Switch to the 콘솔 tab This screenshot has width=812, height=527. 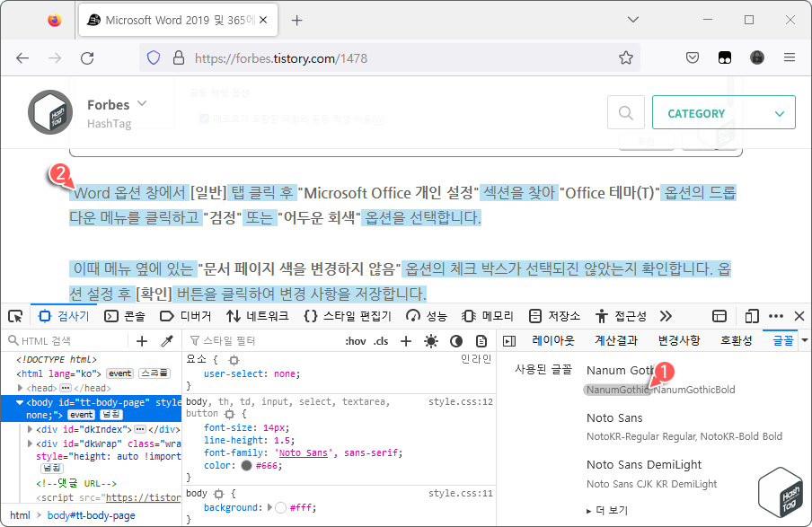point(125,316)
